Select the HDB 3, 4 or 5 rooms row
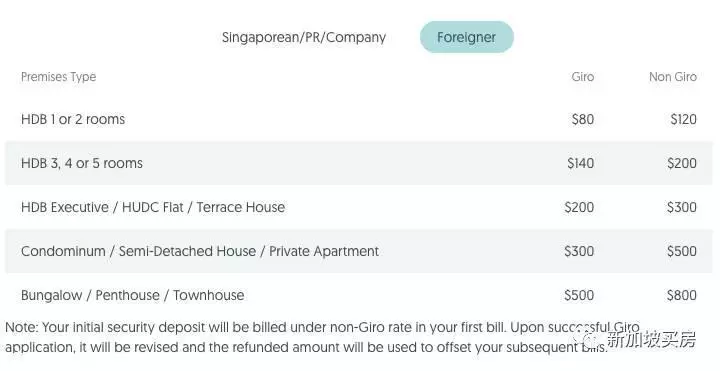The width and height of the screenshot is (720, 371). [359, 163]
